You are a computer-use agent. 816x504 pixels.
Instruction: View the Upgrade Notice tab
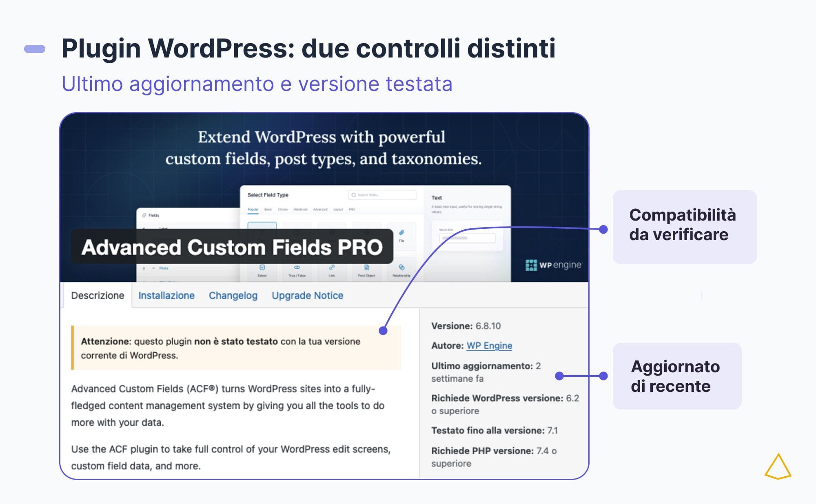point(308,295)
